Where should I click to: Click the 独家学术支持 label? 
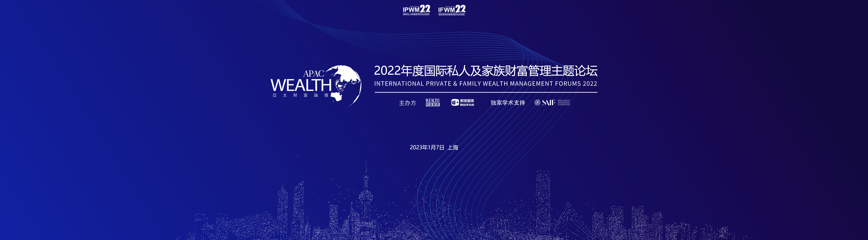click(x=507, y=103)
